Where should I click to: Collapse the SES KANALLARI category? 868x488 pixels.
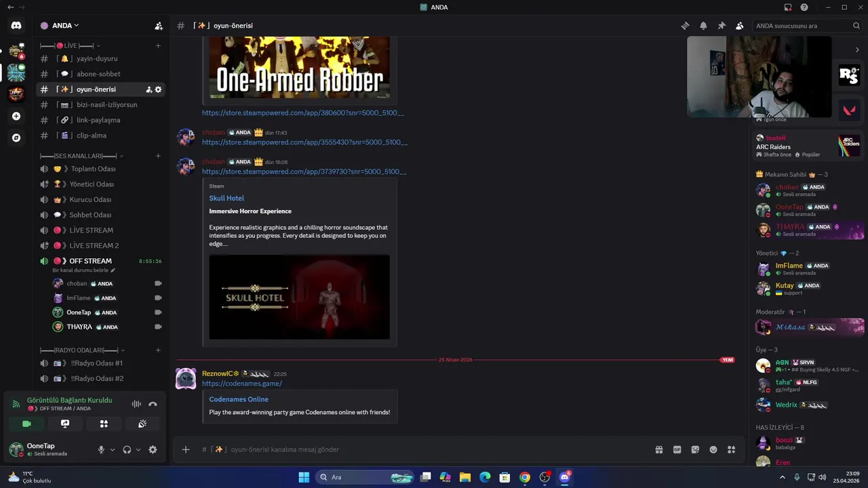pos(82,156)
